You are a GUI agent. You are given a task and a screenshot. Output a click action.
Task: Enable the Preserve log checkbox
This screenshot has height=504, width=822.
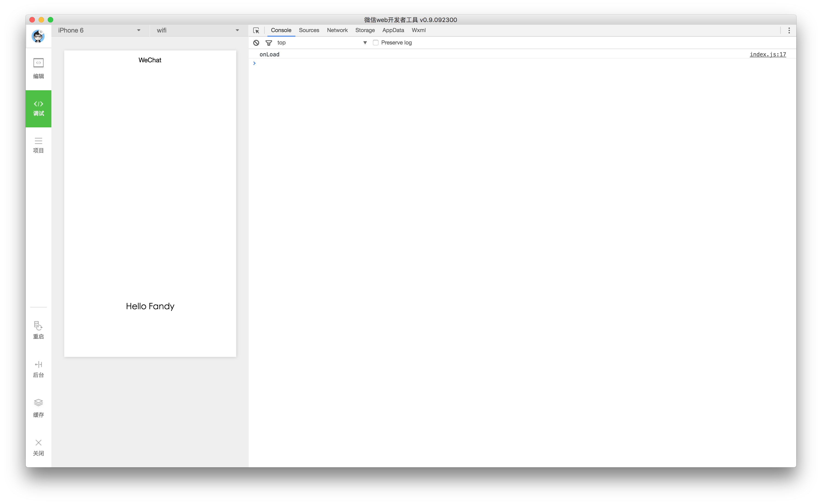[x=376, y=43]
